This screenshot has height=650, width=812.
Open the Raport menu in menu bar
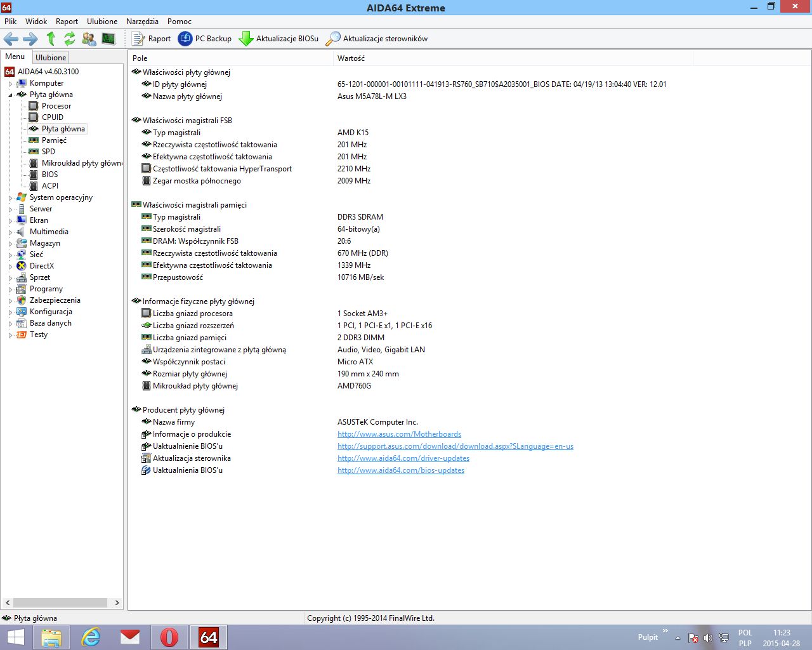tap(67, 22)
